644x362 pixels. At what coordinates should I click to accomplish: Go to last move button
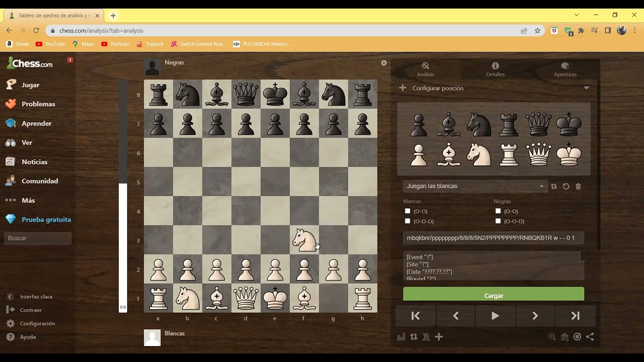[575, 316]
